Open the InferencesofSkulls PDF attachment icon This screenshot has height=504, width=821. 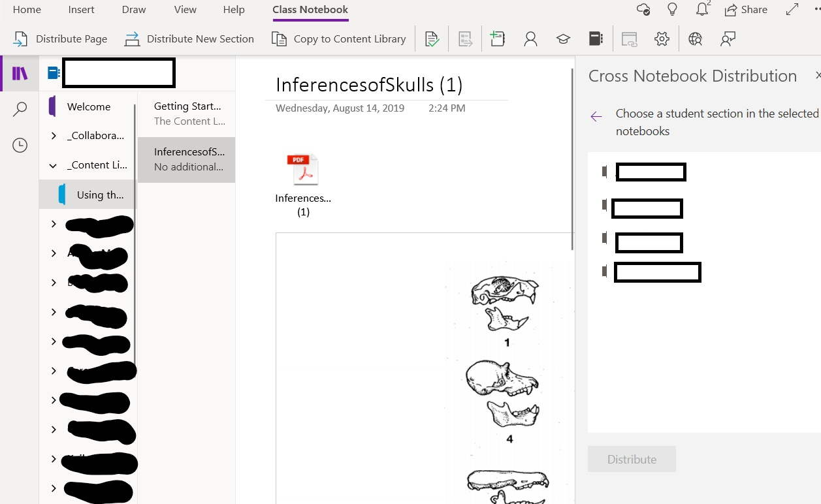[x=303, y=170]
